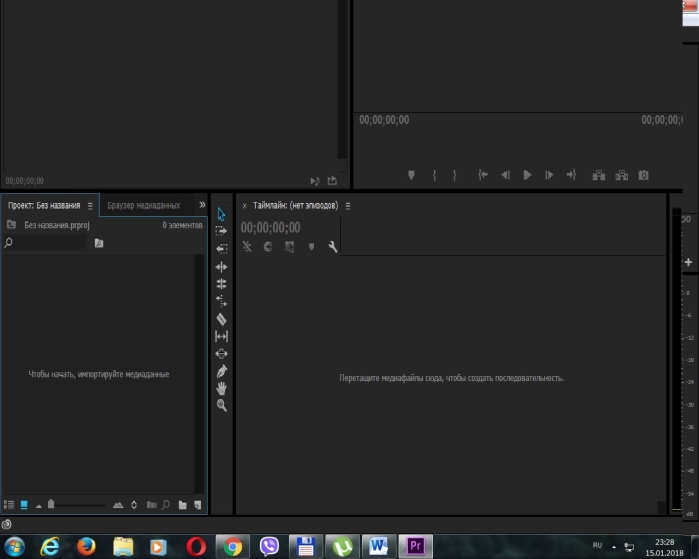
Task: Click the timeline timecode 00;00;00;00
Action: 271,228
